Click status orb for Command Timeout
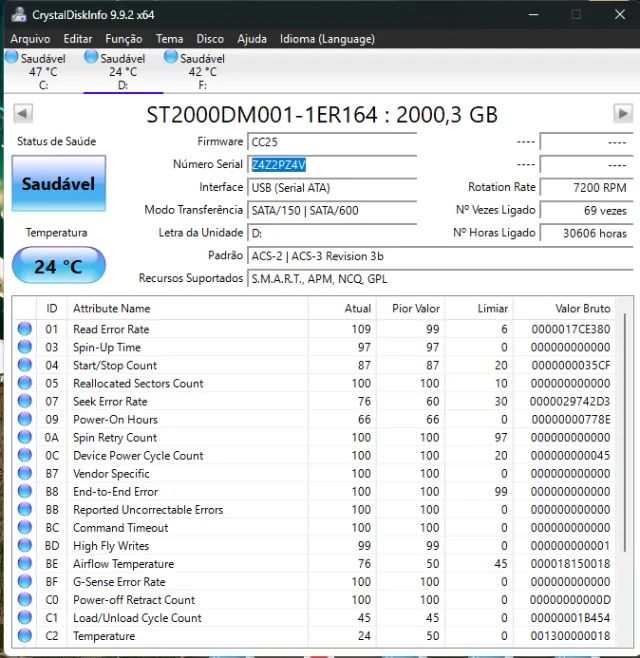Screen dimensions: 640x658 coord(25,527)
